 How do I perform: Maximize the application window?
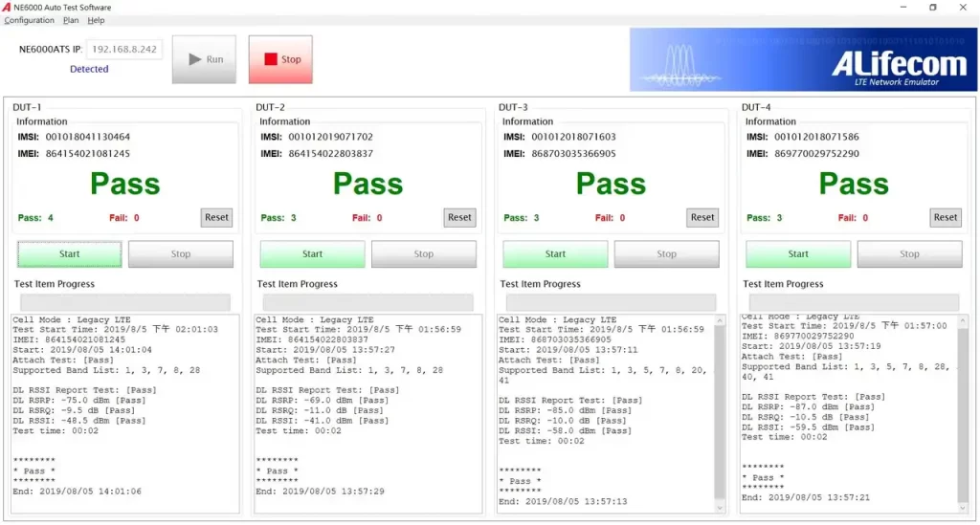pos(933,8)
